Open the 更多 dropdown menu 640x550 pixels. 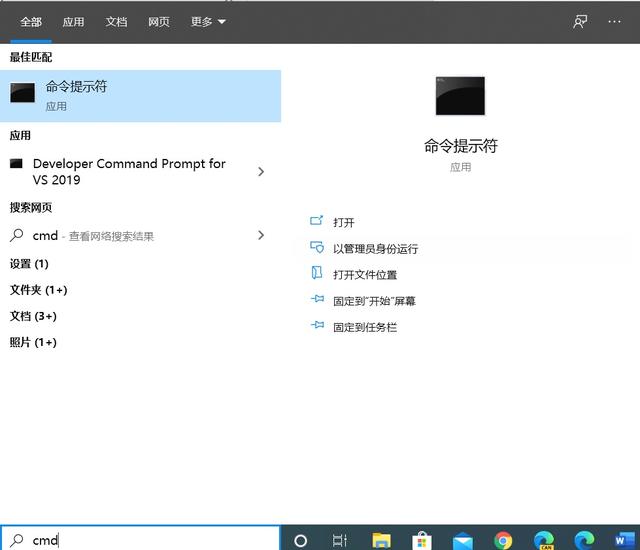(x=208, y=22)
